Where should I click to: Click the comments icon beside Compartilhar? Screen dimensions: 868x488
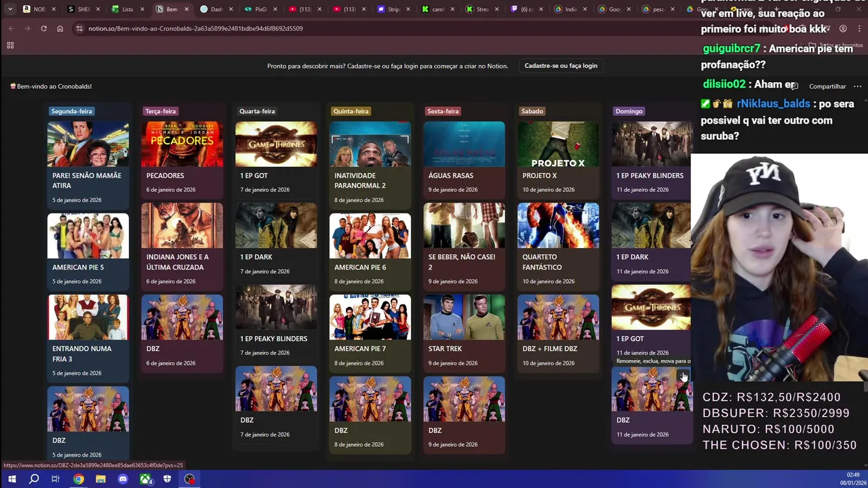(794, 86)
